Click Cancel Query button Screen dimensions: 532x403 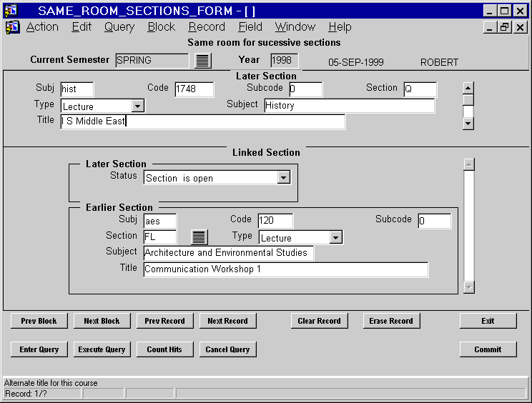point(227,349)
